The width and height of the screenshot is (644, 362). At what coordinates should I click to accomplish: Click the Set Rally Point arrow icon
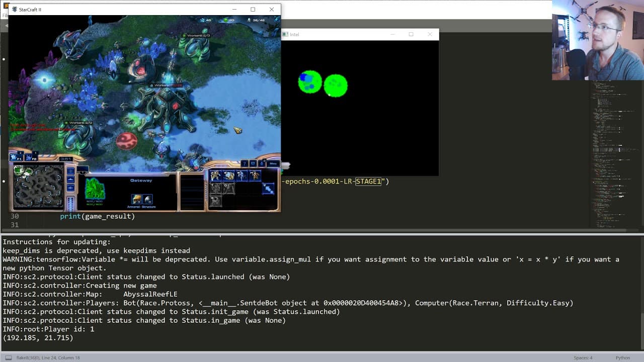[269, 189]
